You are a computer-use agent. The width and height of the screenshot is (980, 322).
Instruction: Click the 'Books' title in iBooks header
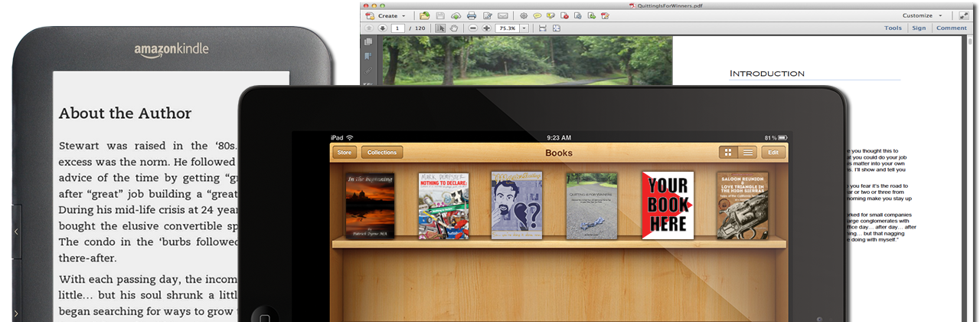coord(559,153)
